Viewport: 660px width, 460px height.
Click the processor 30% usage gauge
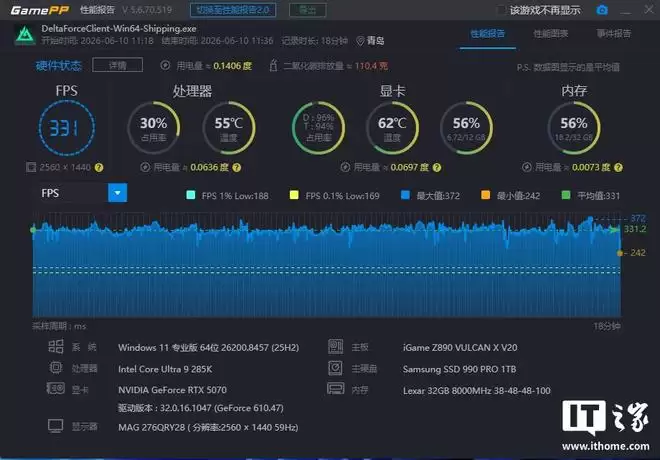[x=154, y=128]
